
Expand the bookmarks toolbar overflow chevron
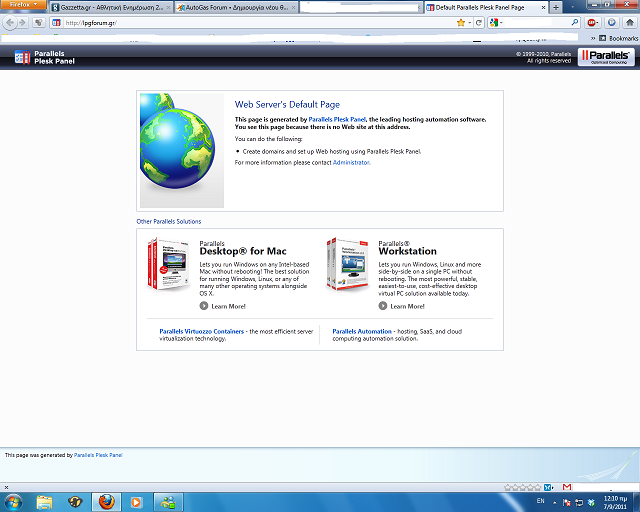coord(593,38)
